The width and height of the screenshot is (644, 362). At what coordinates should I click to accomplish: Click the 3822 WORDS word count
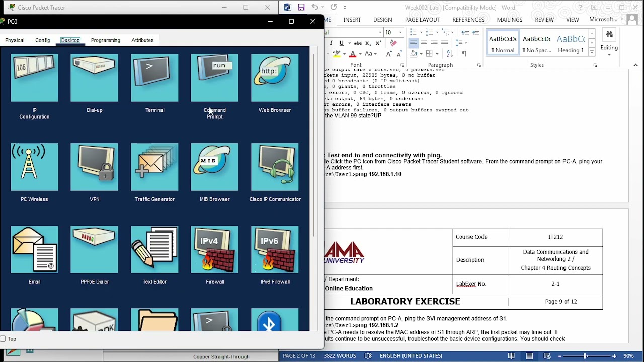(x=340, y=356)
